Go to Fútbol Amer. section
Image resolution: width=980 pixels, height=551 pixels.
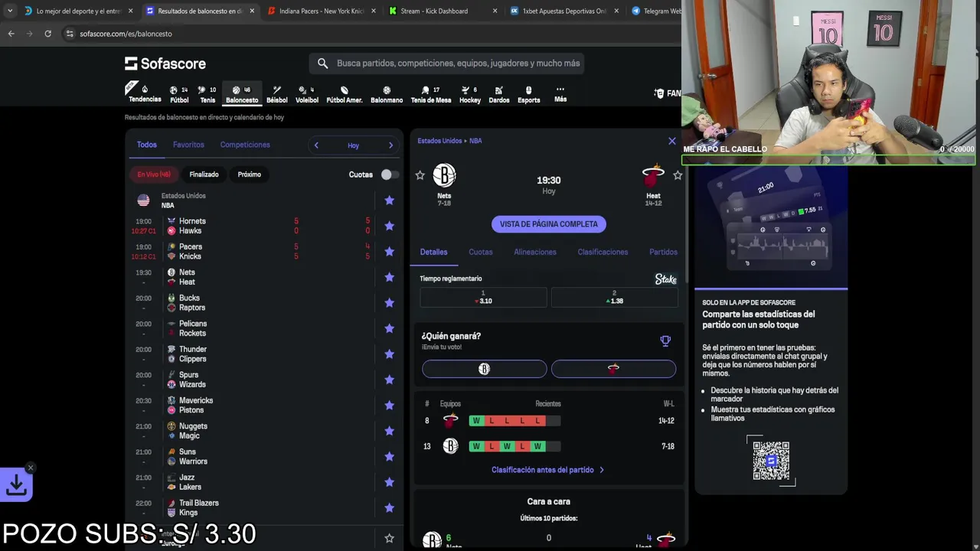[x=345, y=94]
